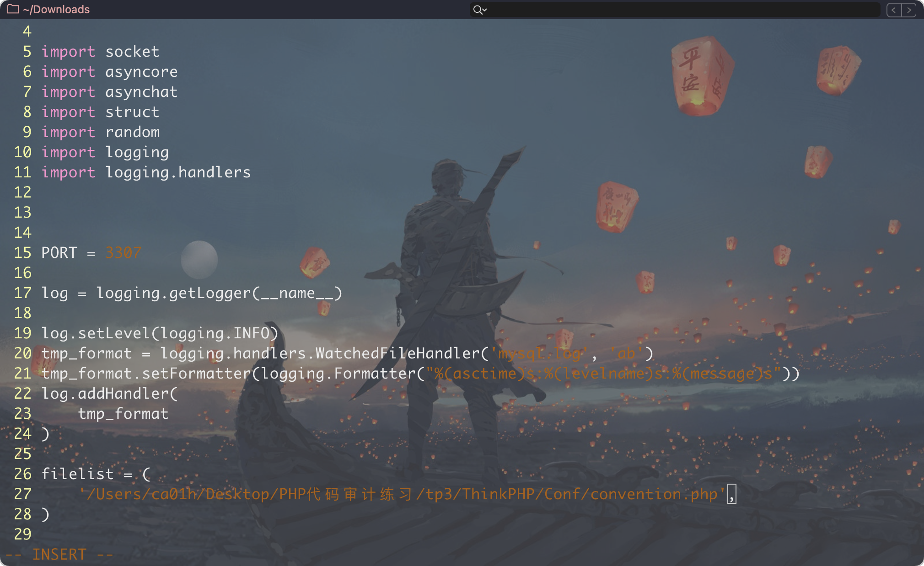Click the 'import' keyword on line 5

68,52
